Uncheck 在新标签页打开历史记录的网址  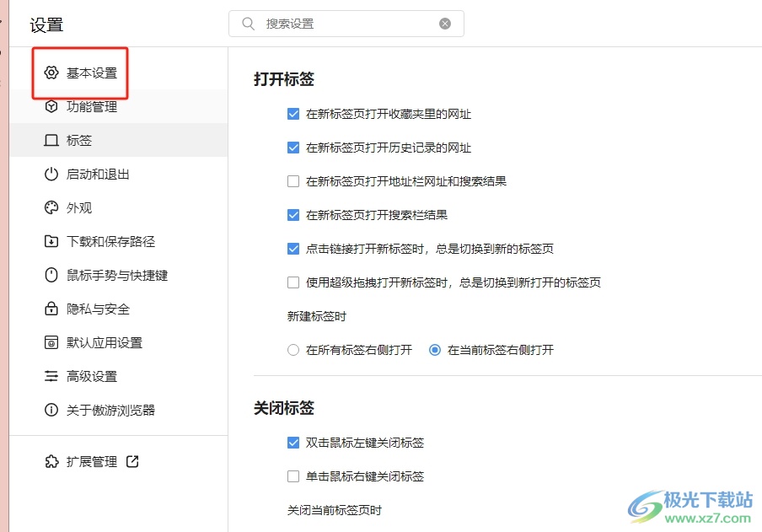(293, 148)
